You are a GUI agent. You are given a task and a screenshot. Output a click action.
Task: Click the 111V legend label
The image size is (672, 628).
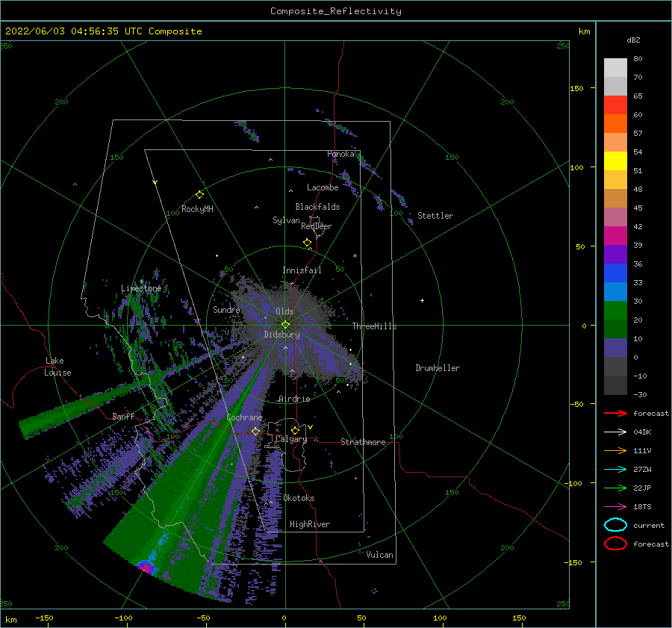point(642,450)
